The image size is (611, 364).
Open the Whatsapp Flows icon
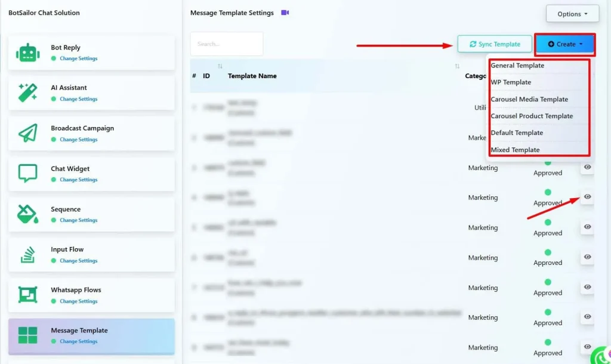click(27, 295)
